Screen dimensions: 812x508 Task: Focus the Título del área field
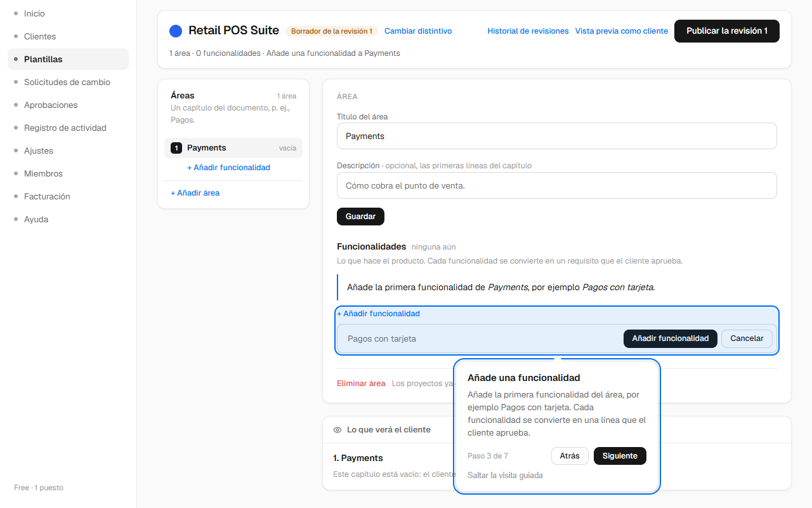tap(557, 136)
